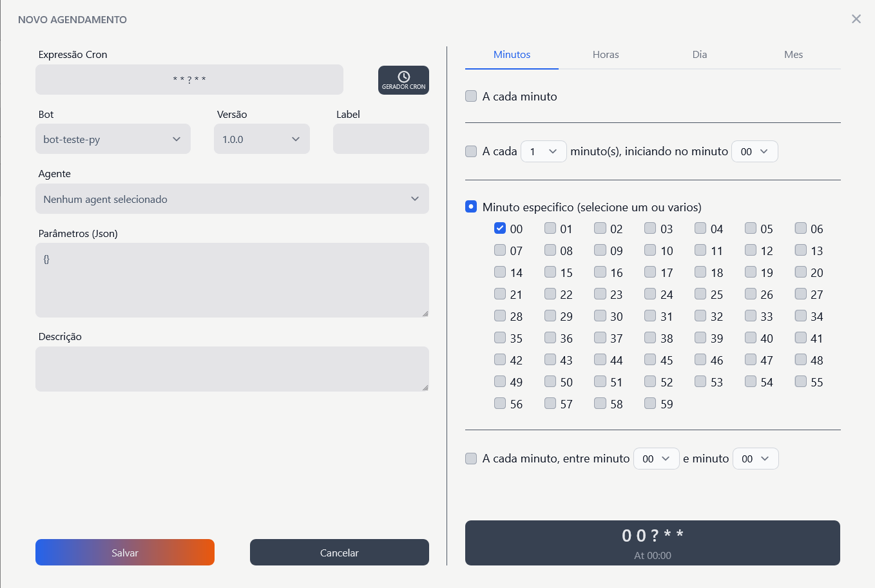Open the Versão dropdown showing 1.0.0
This screenshot has width=875, height=588.
tap(262, 138)
